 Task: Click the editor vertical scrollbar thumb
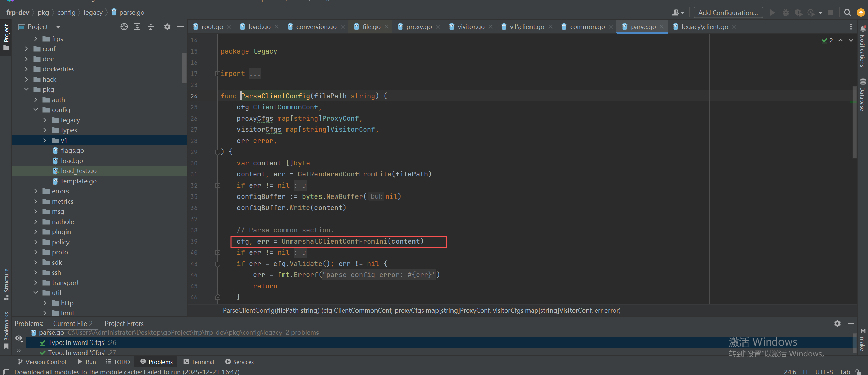[854, 122]
